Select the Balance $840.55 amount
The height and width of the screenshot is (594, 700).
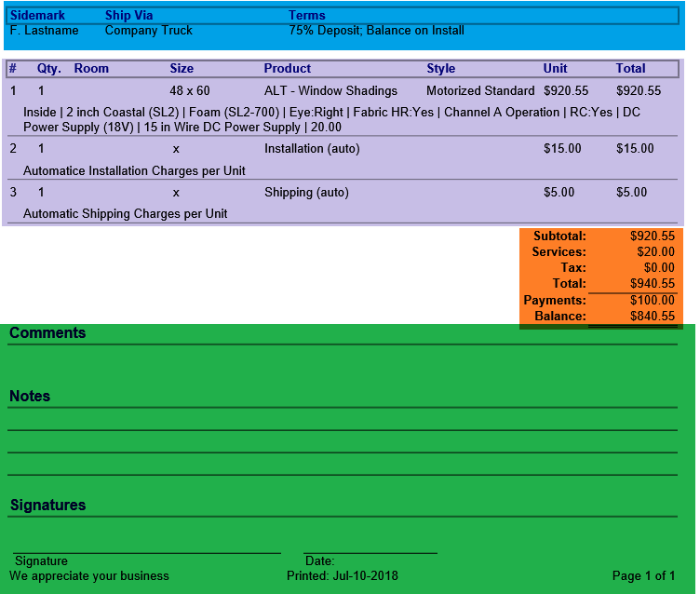point(653,317)
